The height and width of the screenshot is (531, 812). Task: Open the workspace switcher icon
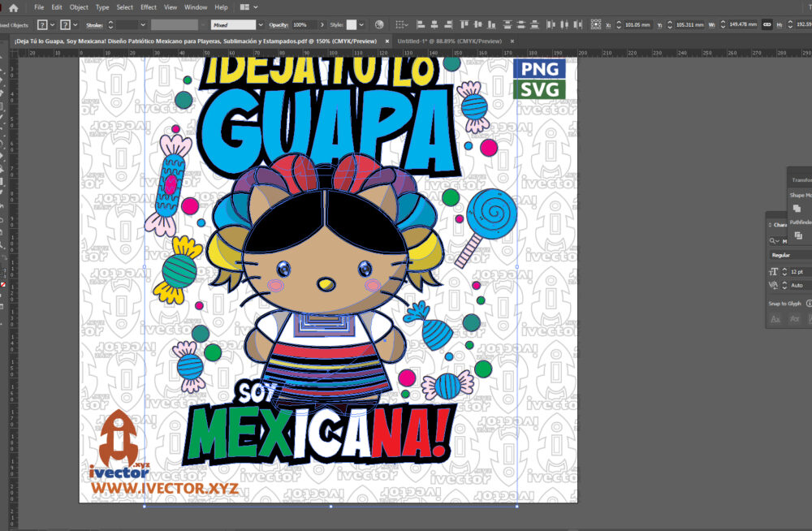(244, 7)
